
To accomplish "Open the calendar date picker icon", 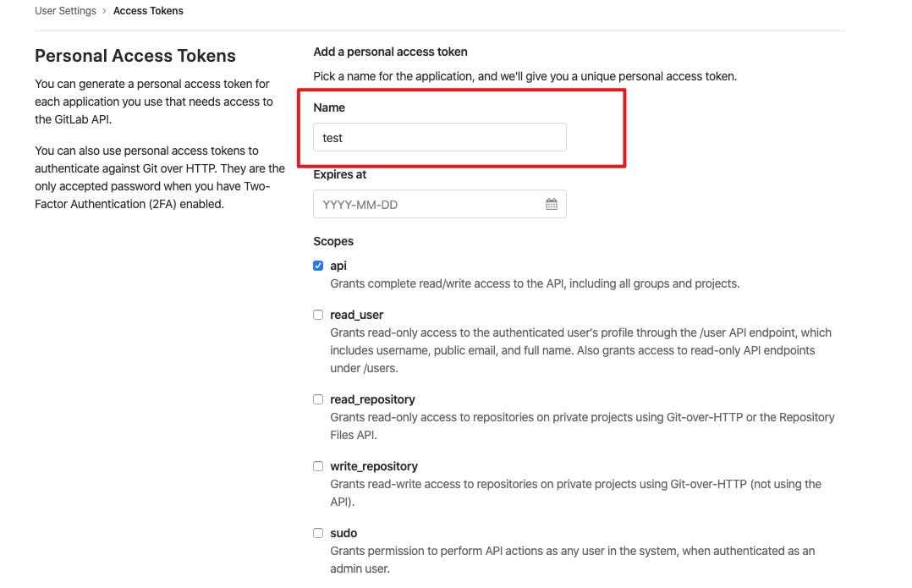I will click(x=552, y=204).
